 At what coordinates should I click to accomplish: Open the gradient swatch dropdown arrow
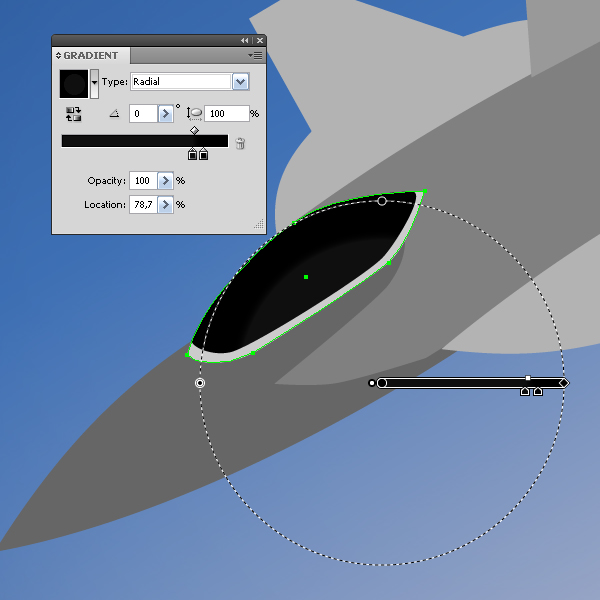pyautogui.click(x=94, y=84)
